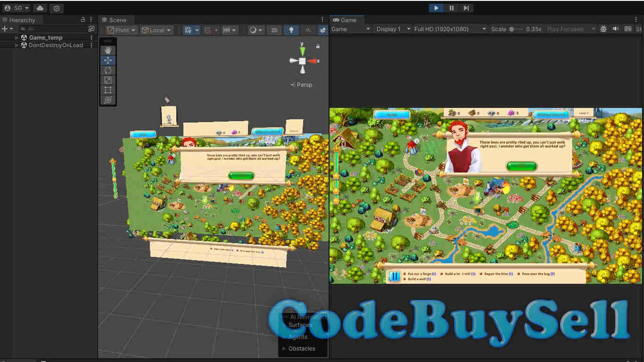Screen dimensions: 644x362
Task: Click the center cube of orientation gizmo
Action: (302, 61)
